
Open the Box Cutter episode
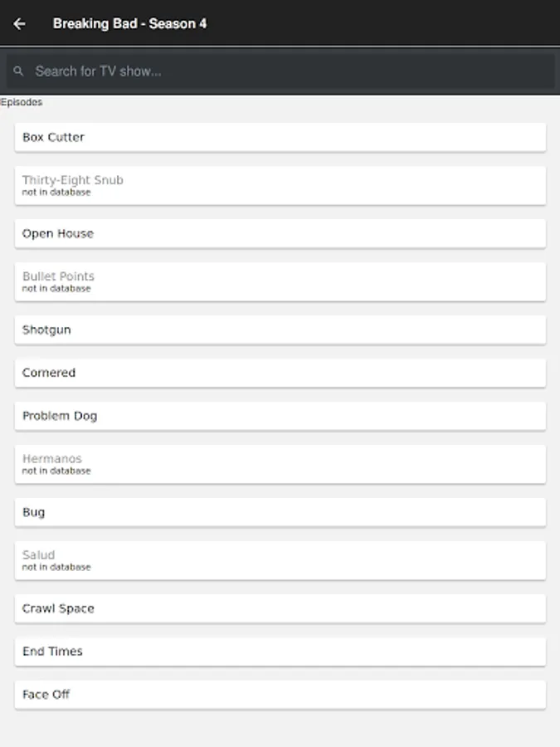coord(280,137)
